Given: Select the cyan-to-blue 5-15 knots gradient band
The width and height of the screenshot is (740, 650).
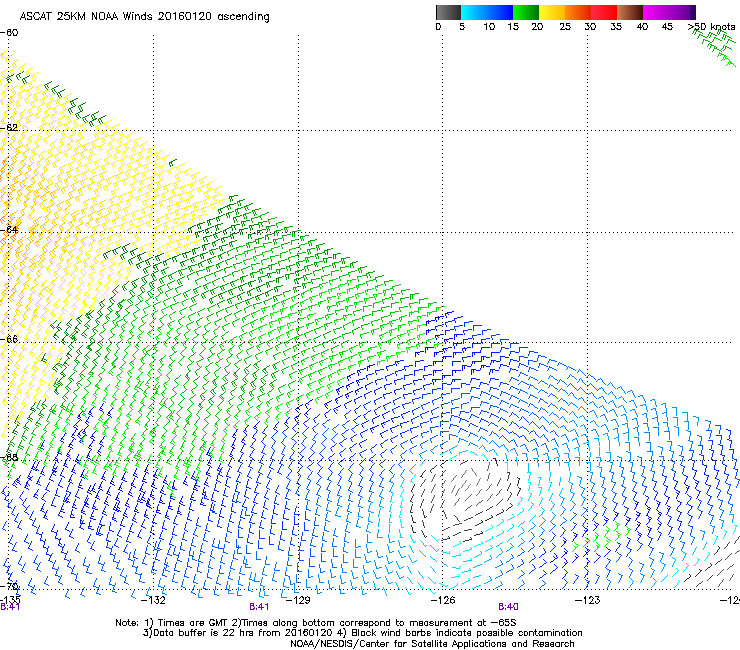Looking at the screenshot, I should click(x=487, y=12).
